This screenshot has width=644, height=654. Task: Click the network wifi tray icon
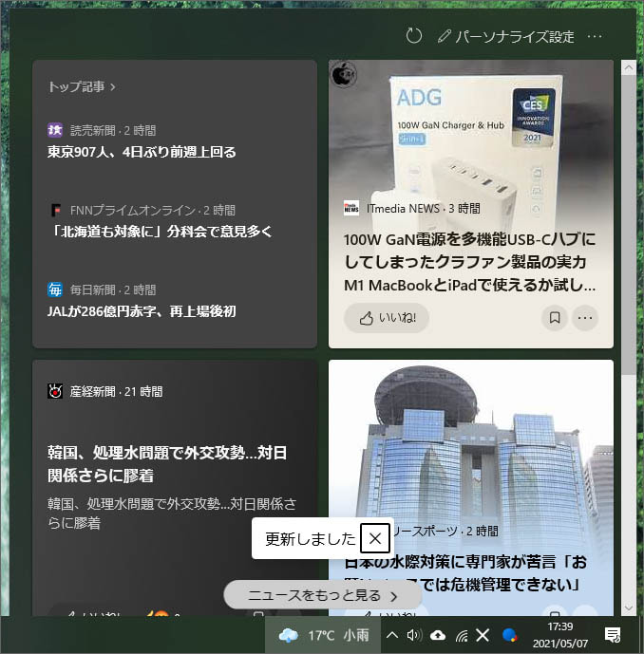(462, 636)
